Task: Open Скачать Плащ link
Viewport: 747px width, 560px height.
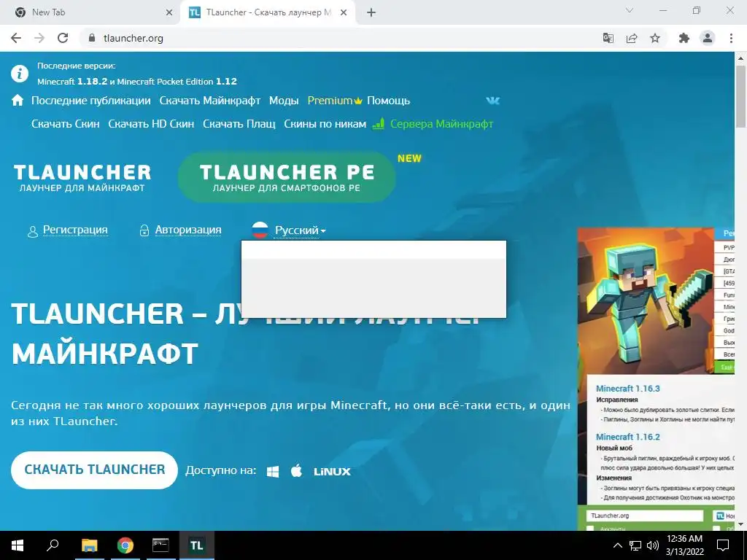Action: pyautogui.click(x=239, y=124)
